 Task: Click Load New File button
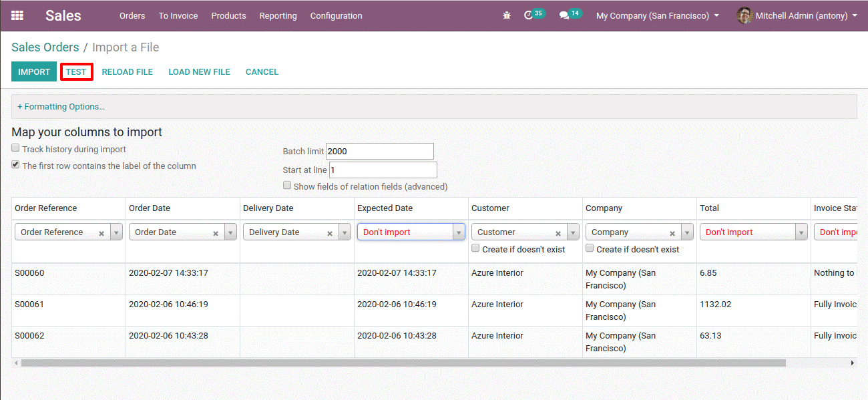click(199, 71)
